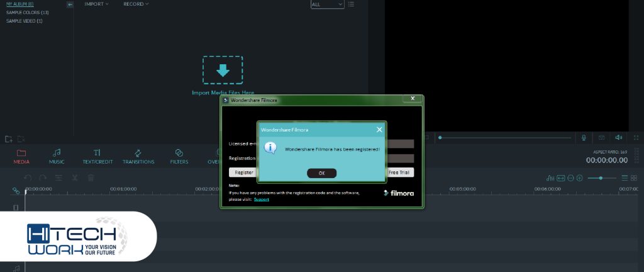Image resolution: width=644 pixels, height=272 pixels.
Task: Click the 00:06:00:00 mark on timeline ruler
Action: 548,189
